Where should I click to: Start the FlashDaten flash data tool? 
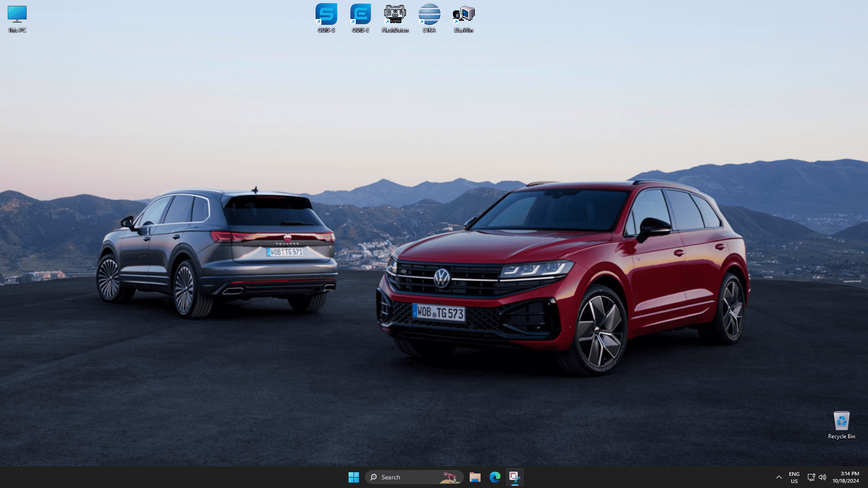click(395, 14)
